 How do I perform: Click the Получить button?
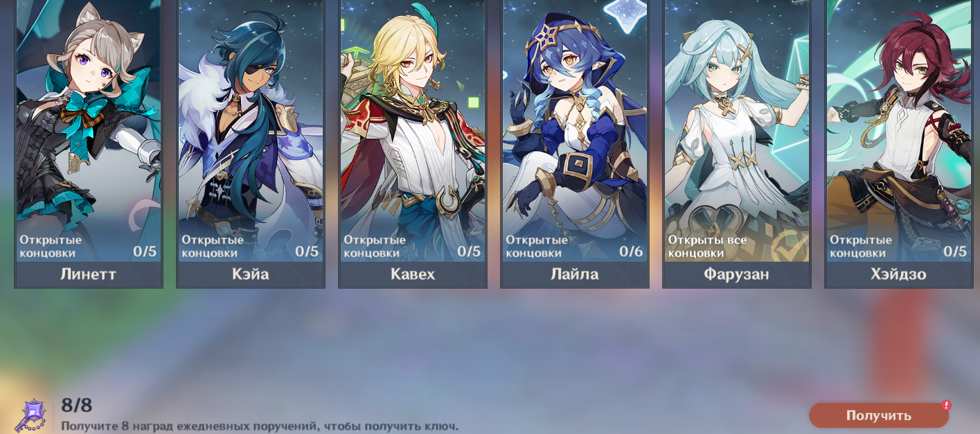879,415
